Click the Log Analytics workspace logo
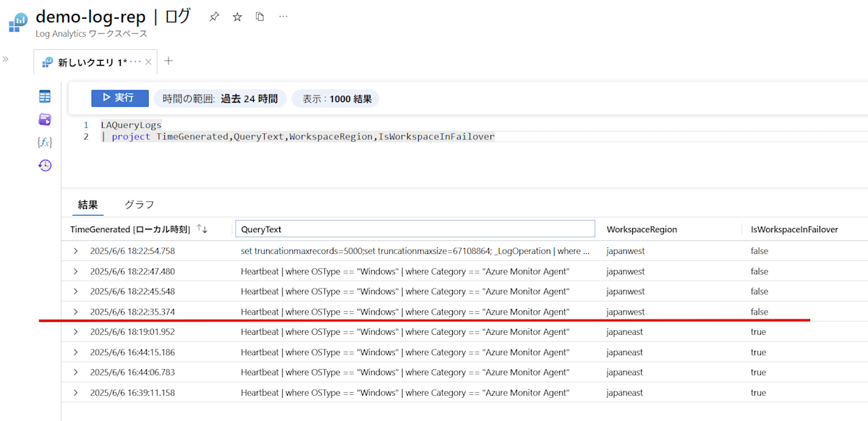The width and height of the screenshot is (868, 421). (x=18, y=23)
